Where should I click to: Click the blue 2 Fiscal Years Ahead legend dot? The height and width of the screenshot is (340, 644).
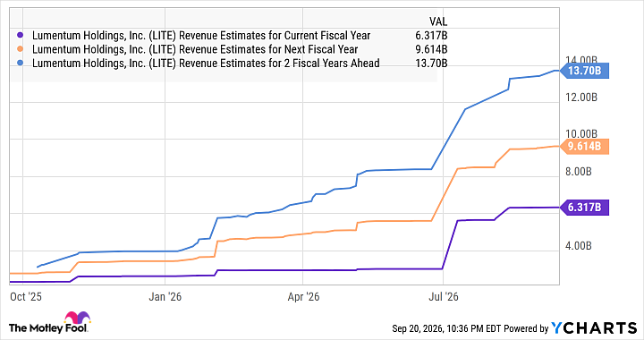click(21, 64)
